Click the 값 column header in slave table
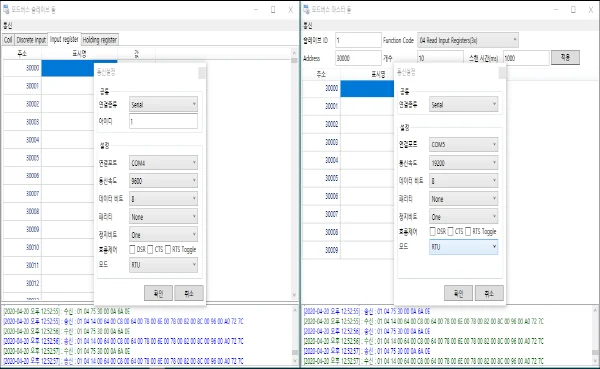Viewport: 600px width, 369px height. 136,54
